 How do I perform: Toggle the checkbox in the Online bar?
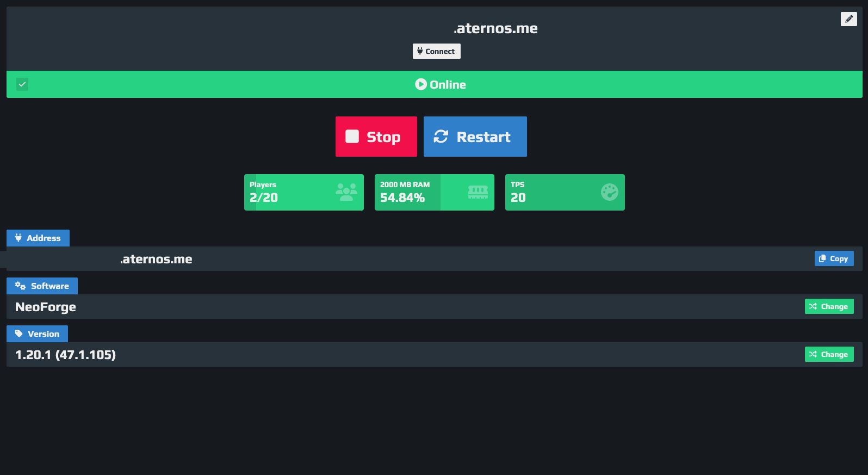coord(22,84)
